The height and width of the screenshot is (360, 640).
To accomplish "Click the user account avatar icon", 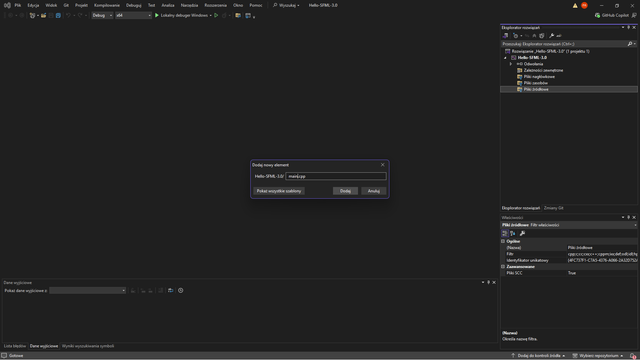I will (584, 5).
